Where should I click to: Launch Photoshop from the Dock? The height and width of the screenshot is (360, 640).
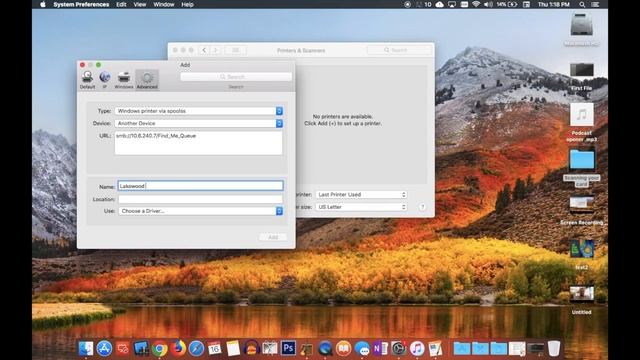pyautogui.click(x=288, y=348)
